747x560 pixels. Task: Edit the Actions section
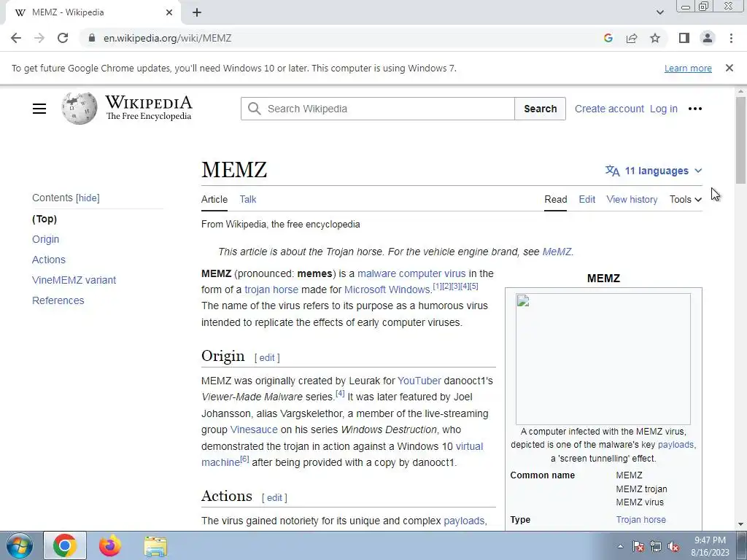[274, 497]
